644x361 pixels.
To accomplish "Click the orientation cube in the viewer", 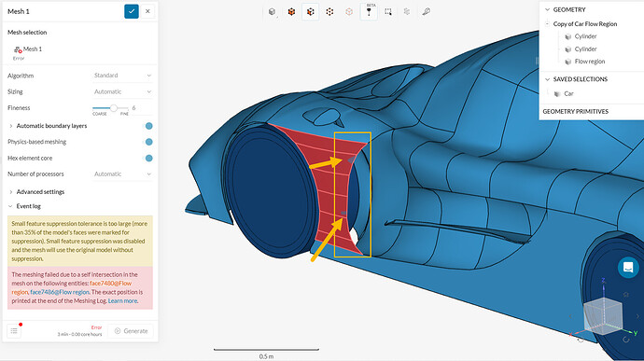I will tap(603, 315).
